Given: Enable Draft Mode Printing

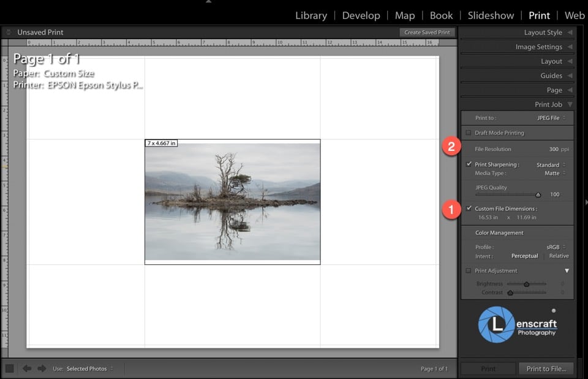Looking at the screenshot, I should (469, 132).
